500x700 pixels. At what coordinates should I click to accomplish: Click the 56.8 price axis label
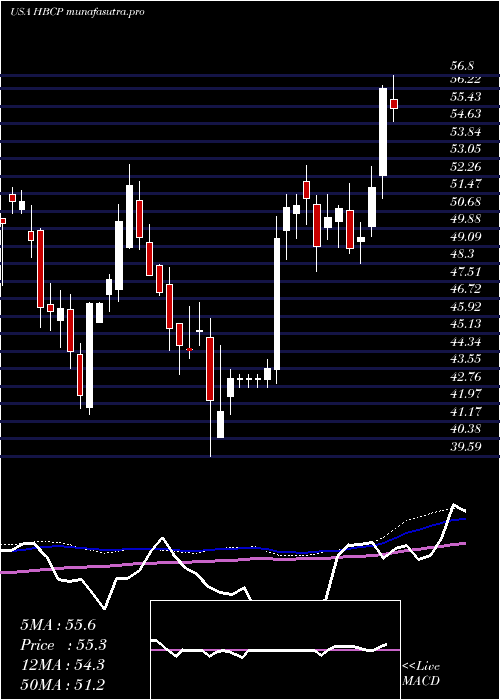[461, 67]
